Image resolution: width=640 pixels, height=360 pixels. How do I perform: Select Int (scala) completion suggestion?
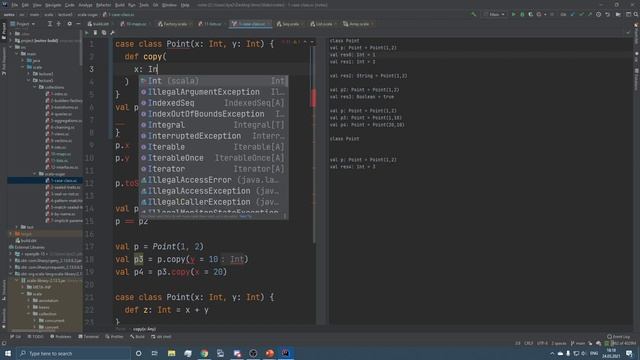[213, 81]
